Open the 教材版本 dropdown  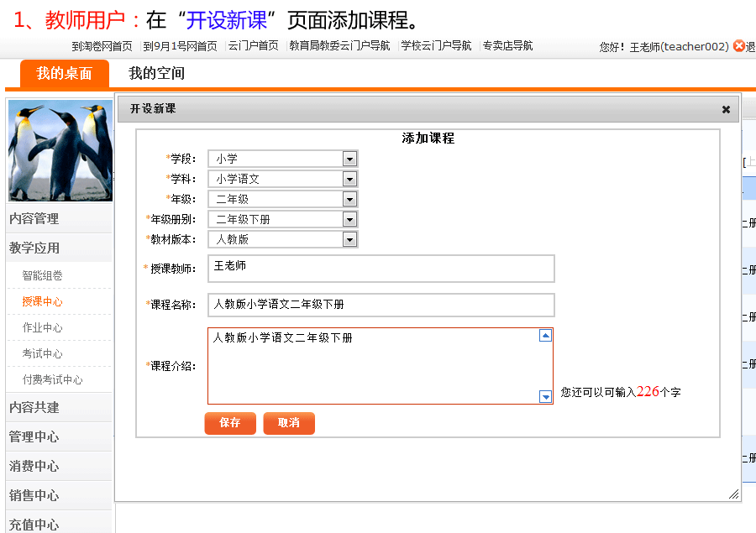(349, 239)
